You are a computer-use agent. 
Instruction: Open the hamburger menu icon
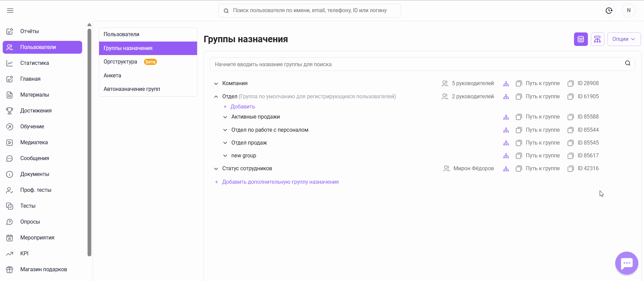coord(10,10)
